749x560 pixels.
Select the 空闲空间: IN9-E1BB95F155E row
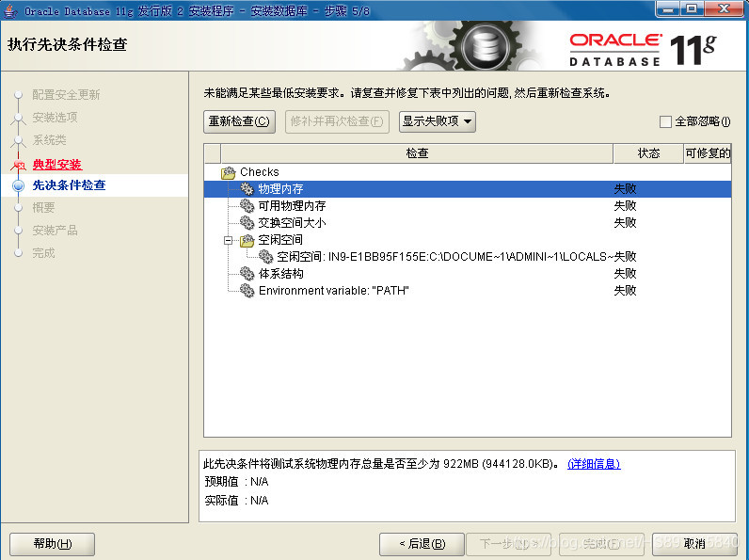pyautogui.click(x=468, y=257)
